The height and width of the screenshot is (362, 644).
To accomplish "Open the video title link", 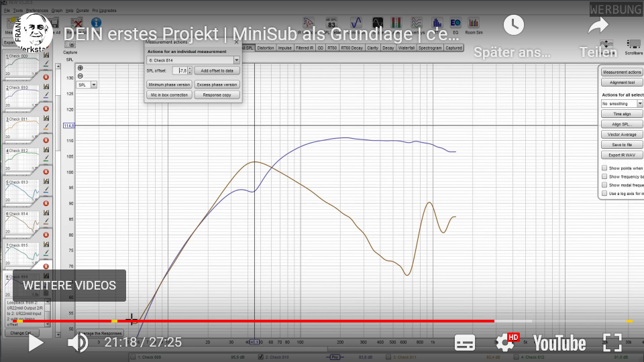I will point(261,34).
